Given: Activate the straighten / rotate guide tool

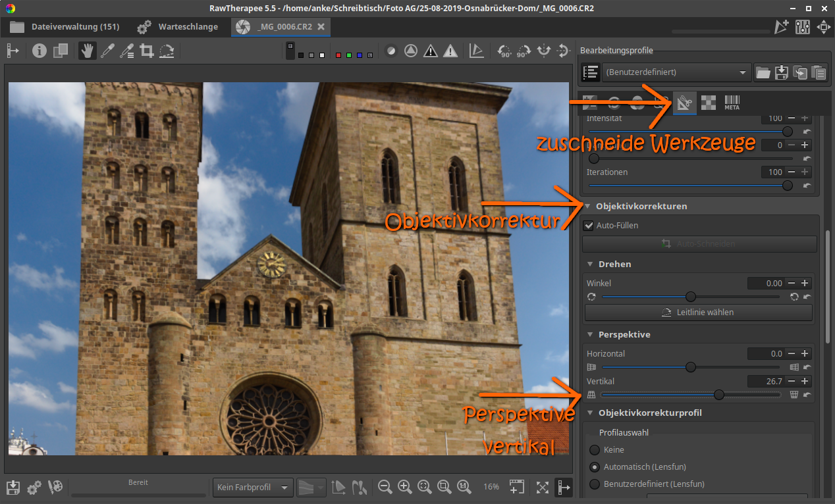Looking at the screenshot, I should point(167,51).
